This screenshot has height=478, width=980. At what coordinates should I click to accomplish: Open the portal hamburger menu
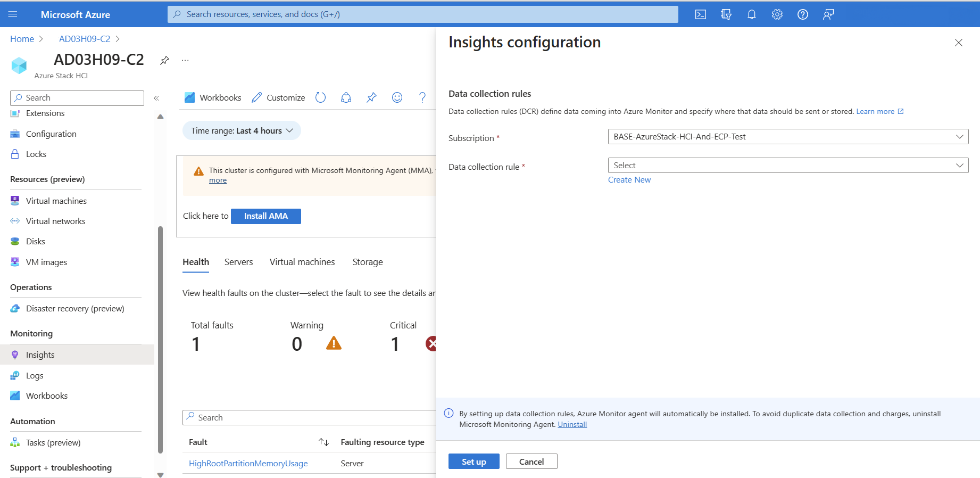(13, 14)
